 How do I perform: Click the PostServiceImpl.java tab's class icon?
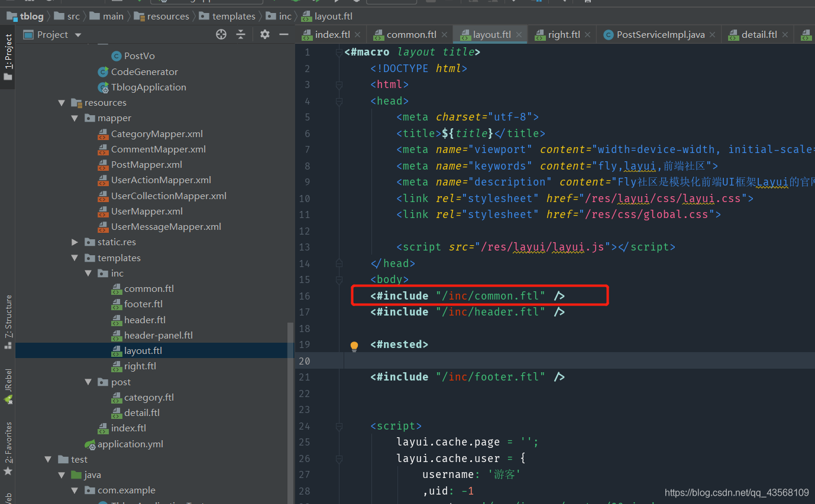608,35
